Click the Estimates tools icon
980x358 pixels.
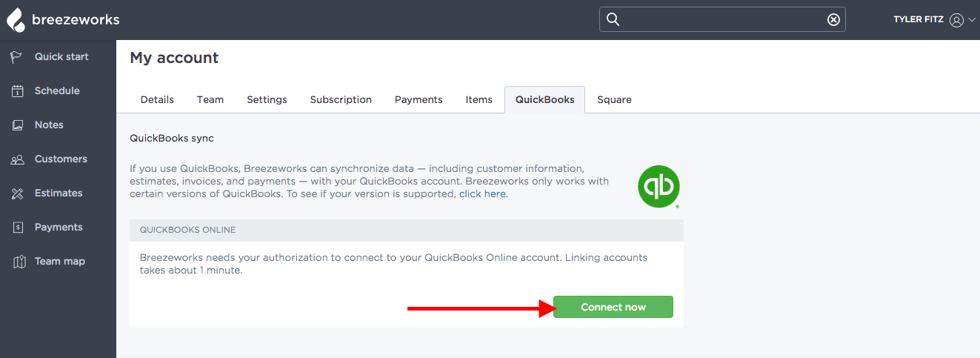(18, 193)
